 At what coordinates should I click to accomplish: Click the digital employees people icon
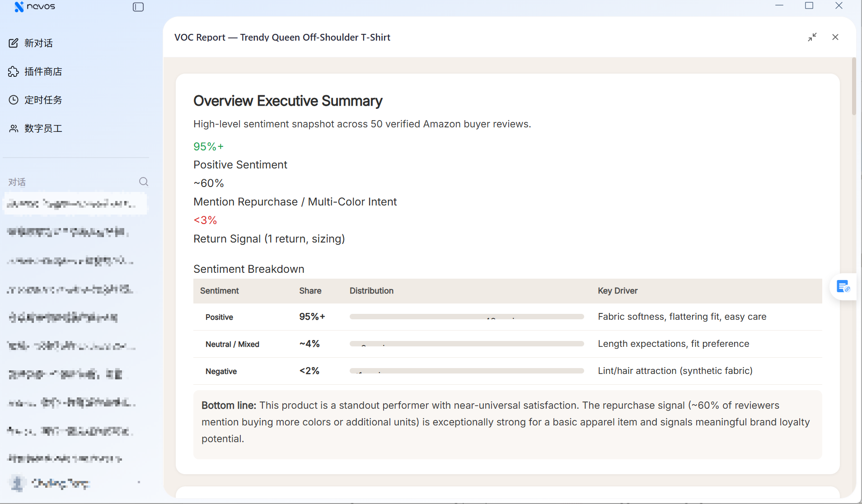coord(14,128)
